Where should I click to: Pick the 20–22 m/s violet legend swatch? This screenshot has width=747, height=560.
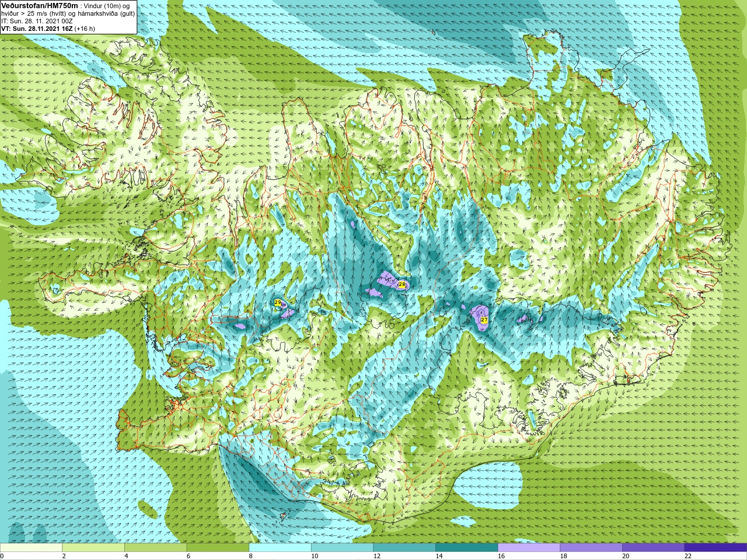[x=654, y=548]
